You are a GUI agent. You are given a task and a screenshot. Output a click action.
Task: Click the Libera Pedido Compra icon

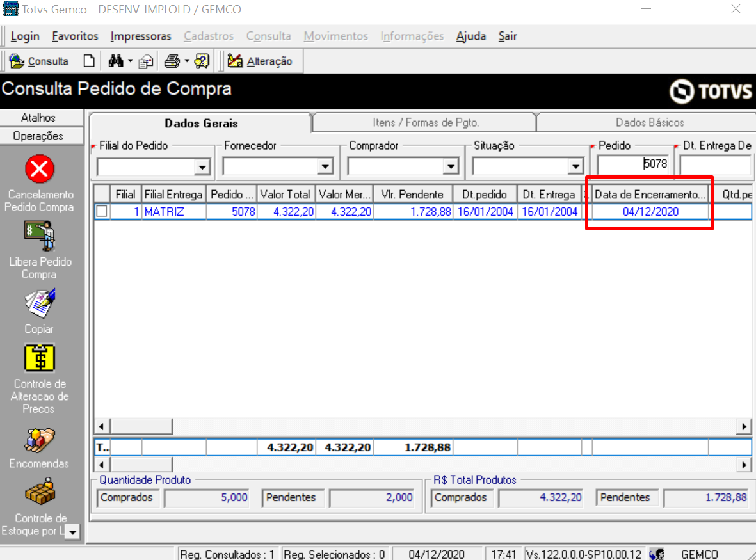(x=40, y=236)
